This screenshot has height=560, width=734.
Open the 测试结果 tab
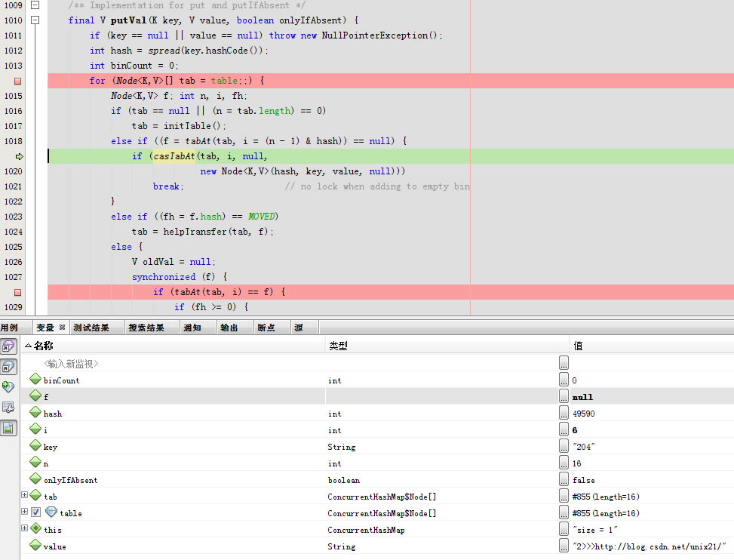pyautogui.click(x=91, y=328)
